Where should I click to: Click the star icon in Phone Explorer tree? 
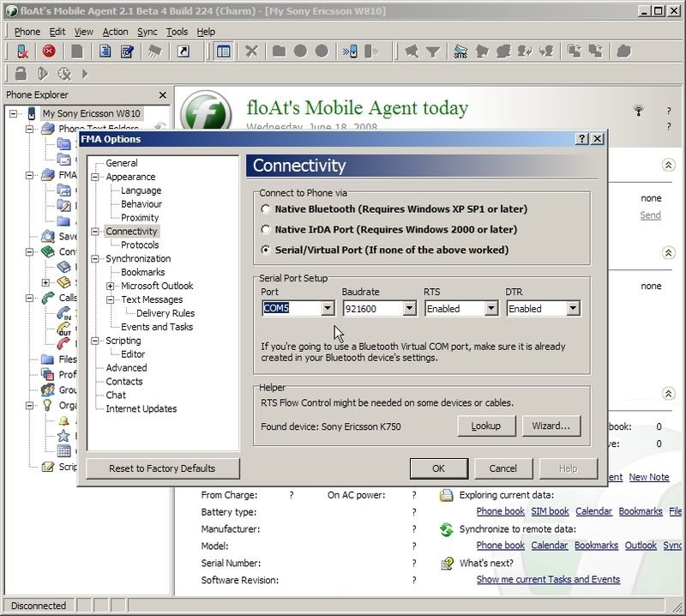[63, 435]
